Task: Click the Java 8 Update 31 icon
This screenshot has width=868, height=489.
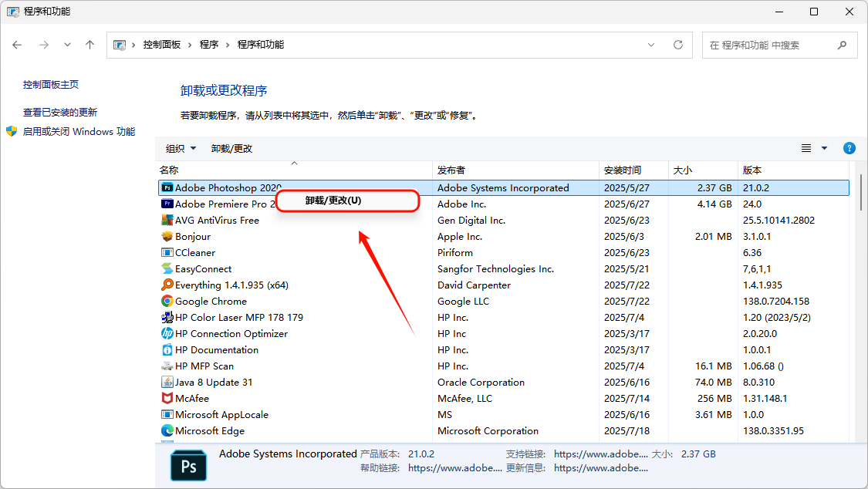Action: (x=167, y=383)
